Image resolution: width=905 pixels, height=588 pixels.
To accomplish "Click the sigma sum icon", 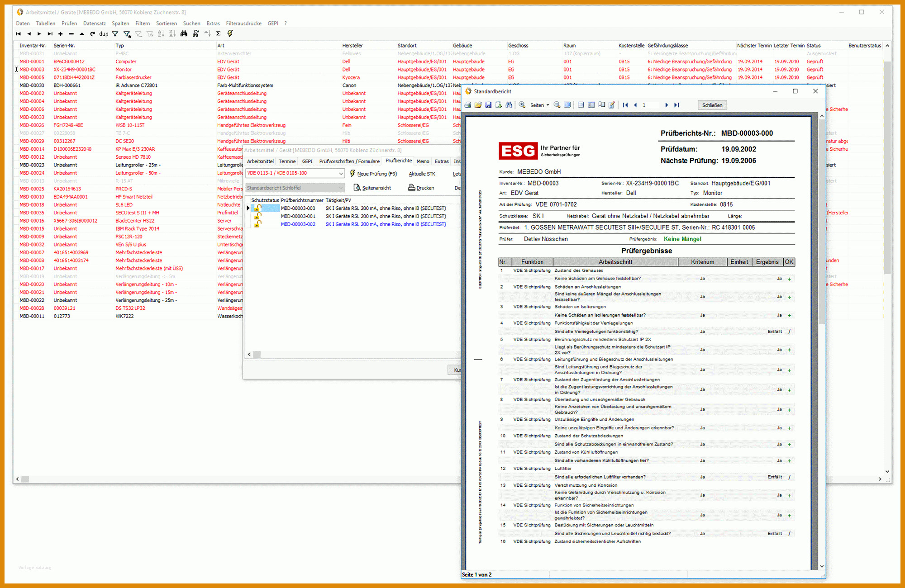I will (218, 34).
